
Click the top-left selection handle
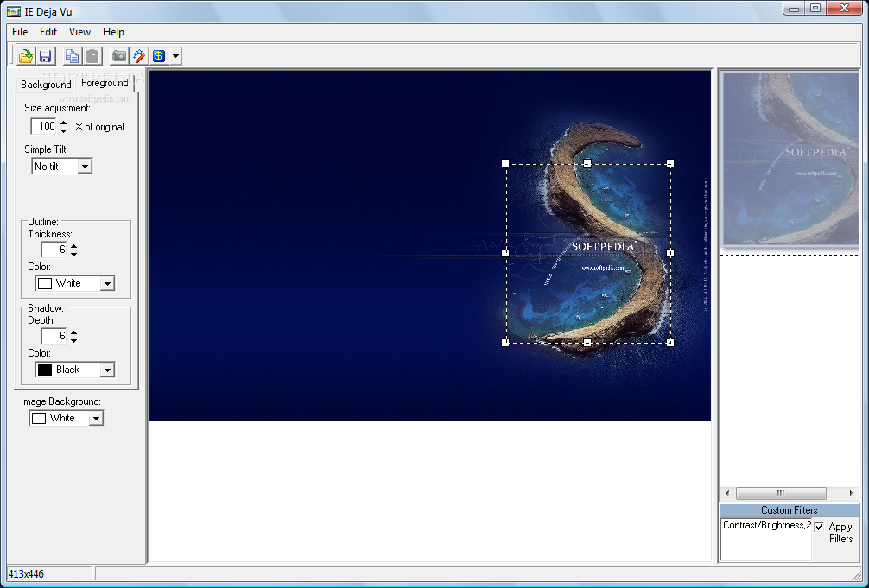pos(504,163)
